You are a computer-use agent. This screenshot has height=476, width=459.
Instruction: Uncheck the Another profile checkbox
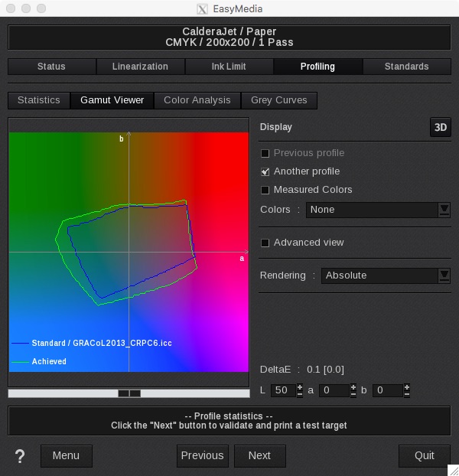pos(265,171)
